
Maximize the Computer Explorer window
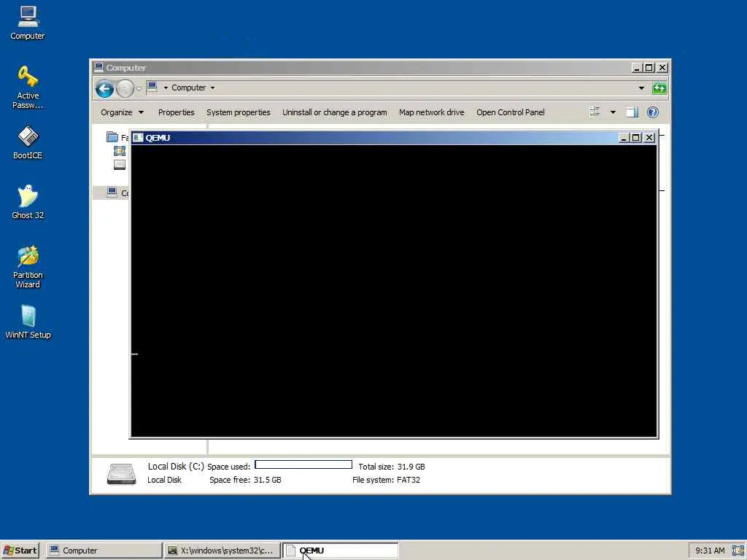tap(649, 68)
